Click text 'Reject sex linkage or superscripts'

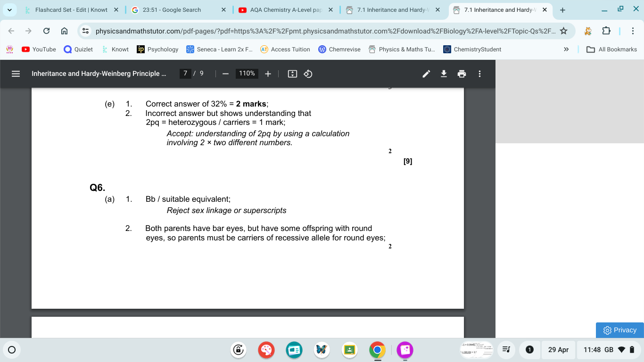(x=227, y=210)
